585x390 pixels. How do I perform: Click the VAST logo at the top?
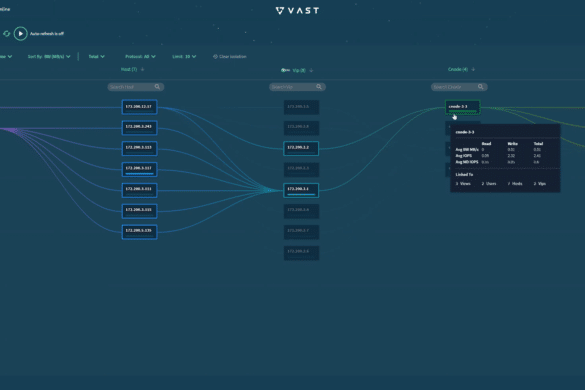297,10
